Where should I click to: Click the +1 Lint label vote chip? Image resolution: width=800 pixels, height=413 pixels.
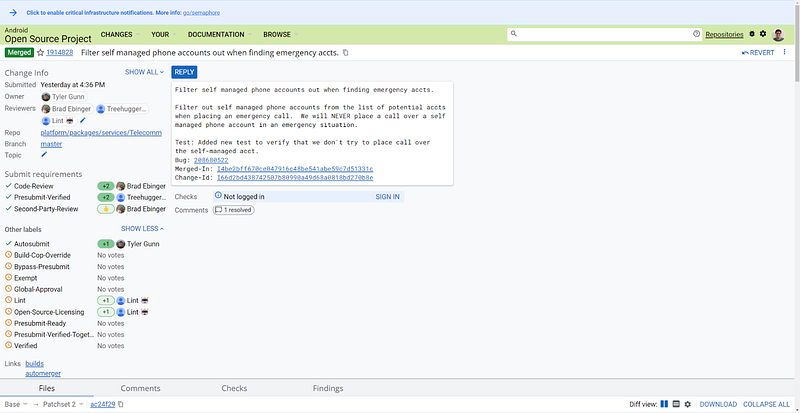coord(106,301)
